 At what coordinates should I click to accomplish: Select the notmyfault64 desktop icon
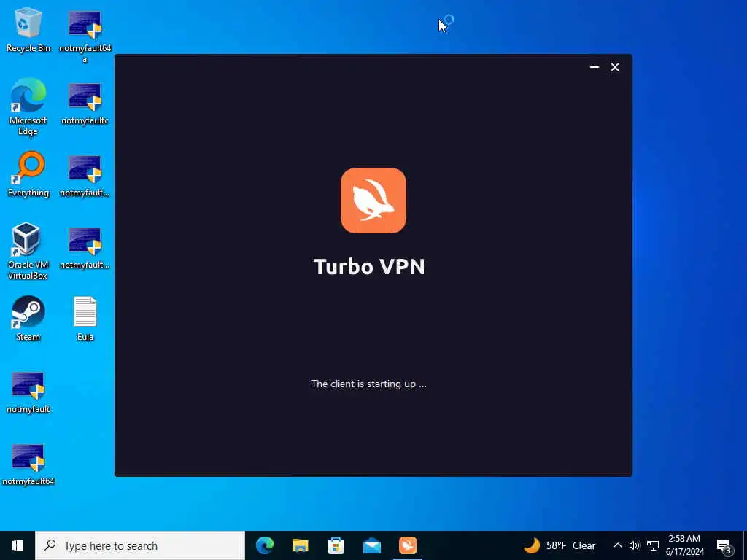28,464
